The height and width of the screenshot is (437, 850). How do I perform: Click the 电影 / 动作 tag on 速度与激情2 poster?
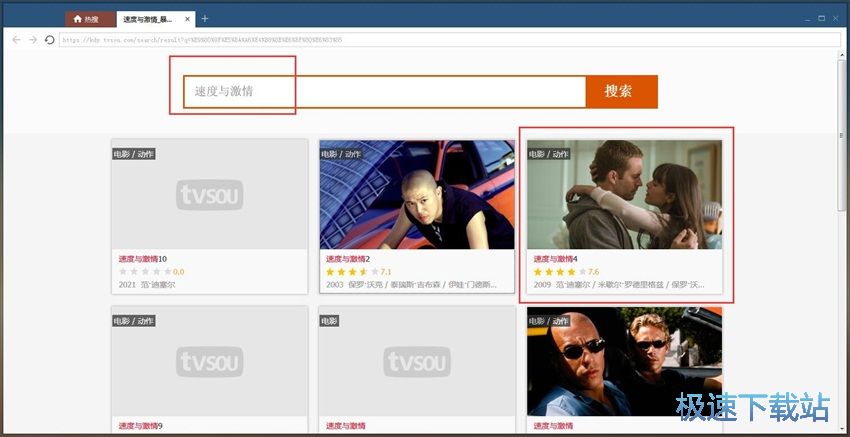tap(341, 154)
